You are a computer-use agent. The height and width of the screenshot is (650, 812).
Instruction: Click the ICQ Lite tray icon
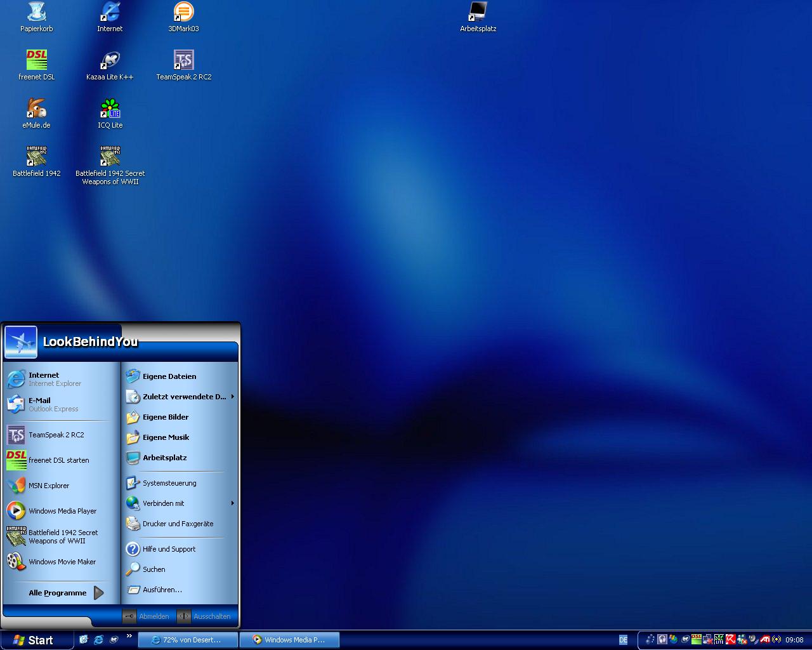point(719,640)
